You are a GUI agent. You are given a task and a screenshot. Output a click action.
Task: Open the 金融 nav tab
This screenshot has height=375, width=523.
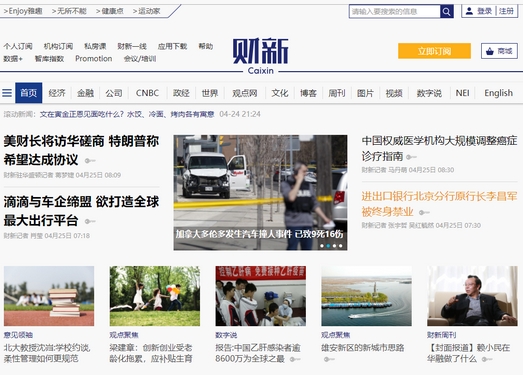coord(85,93)
